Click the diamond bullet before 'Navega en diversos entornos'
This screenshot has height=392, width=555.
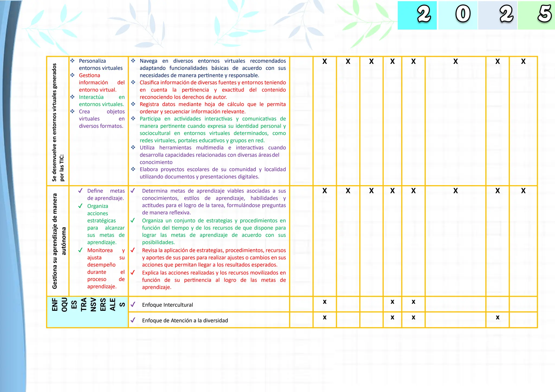133,61
